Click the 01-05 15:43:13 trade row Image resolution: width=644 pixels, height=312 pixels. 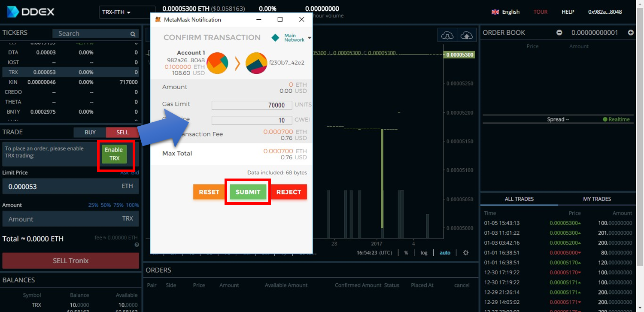point(558,223)
